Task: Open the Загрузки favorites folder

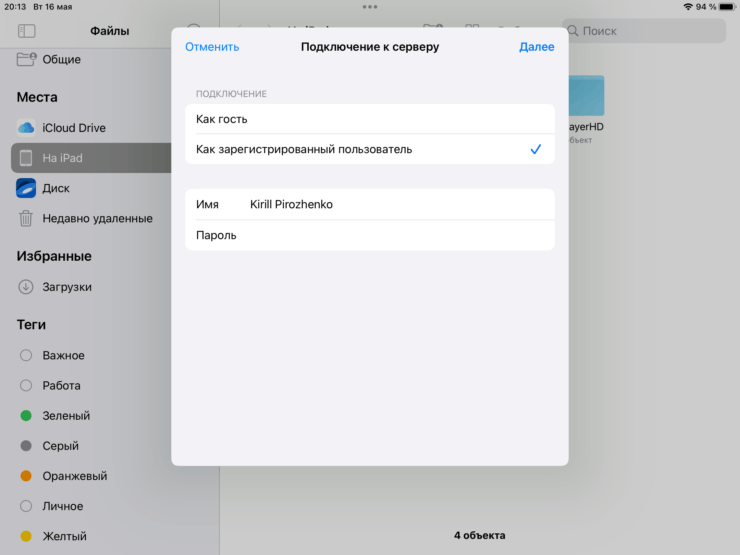Action: 66,287
